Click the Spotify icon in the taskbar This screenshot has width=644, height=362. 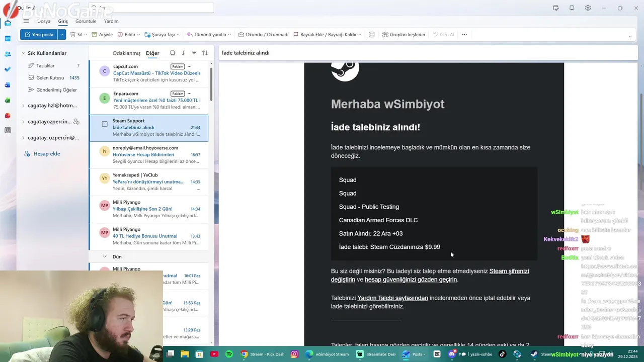pyautogui.click(x=229, y=354)
